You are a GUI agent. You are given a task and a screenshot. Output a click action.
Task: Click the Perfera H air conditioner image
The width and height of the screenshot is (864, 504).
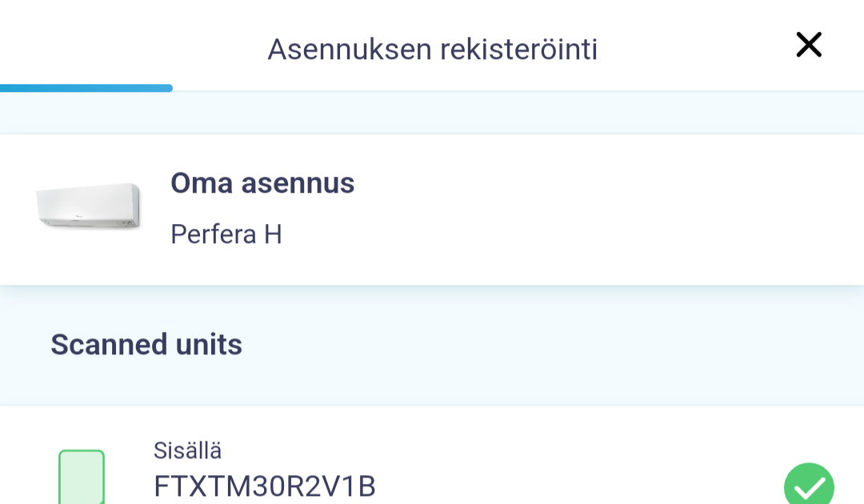point(88,206)
